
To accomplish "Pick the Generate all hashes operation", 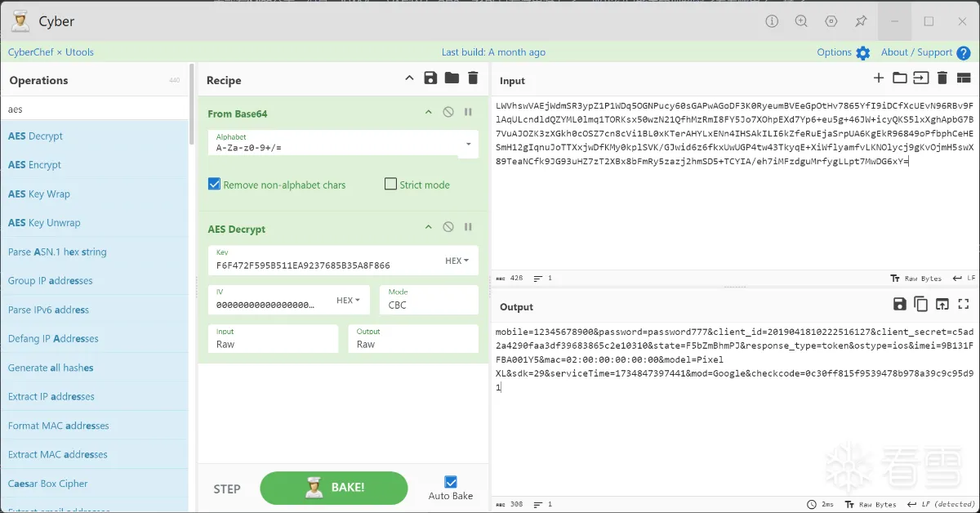I will pyautogui.click(x=94, y=368).
